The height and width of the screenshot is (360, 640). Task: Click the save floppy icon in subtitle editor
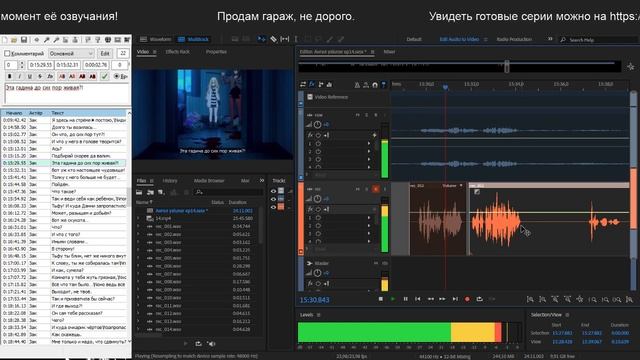(24, 40)
